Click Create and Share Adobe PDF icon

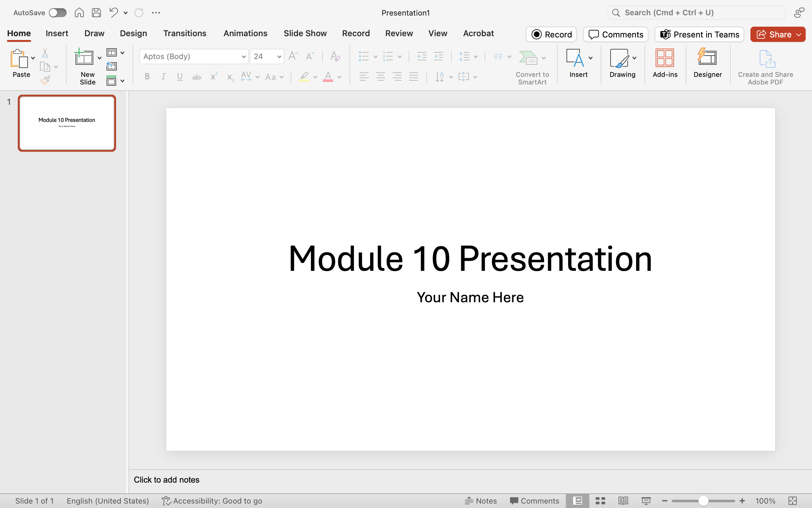tap(767, 59)
